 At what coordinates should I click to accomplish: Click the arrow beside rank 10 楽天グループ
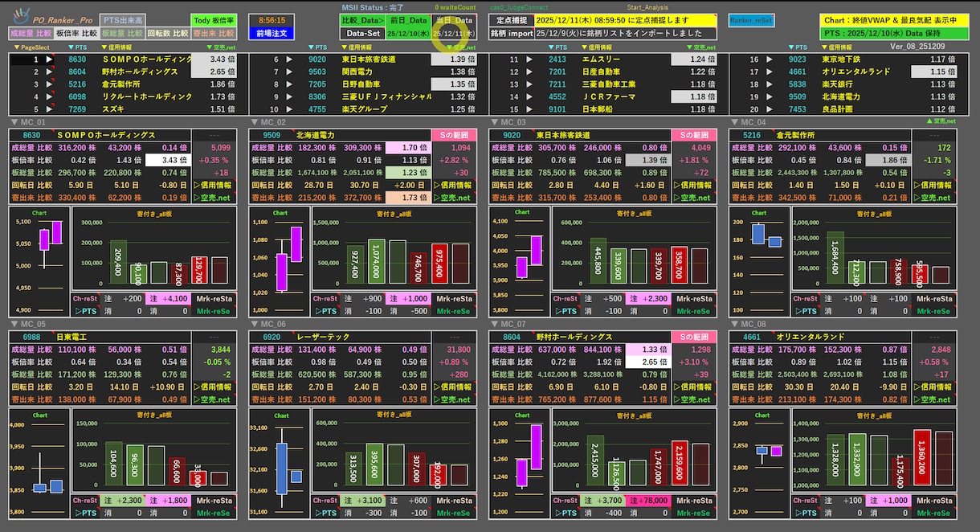pos(289,108)
